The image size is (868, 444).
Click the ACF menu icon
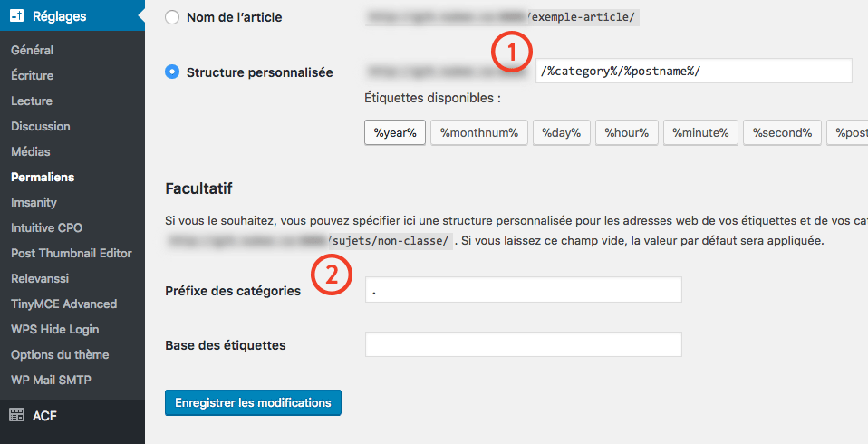(16, 415)
